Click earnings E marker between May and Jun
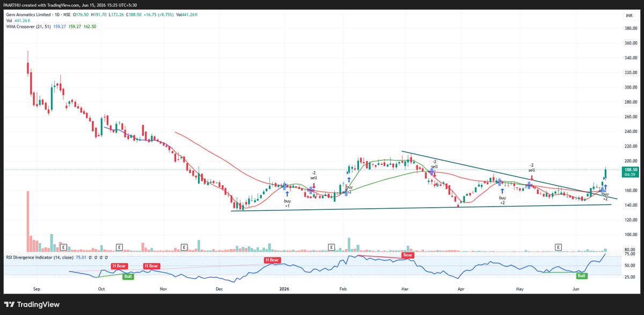Viewport: 644px width, 315px height. coord(558,247)
